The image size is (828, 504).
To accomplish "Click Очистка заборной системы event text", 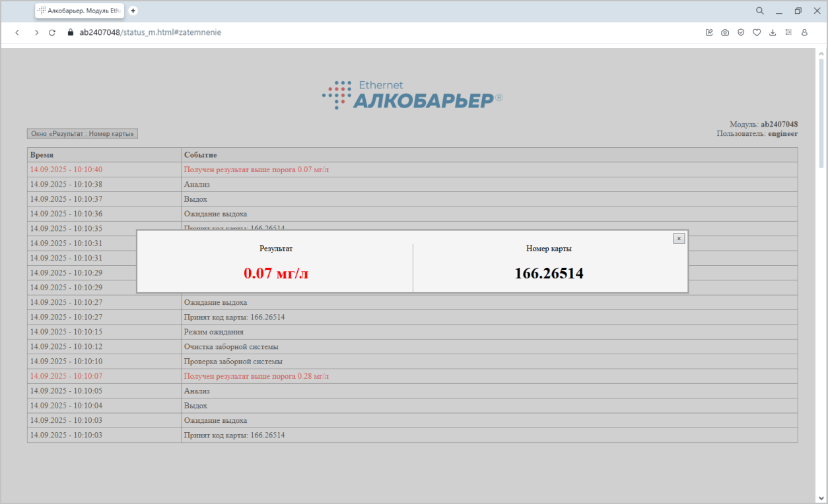I will (x=231, y=346).
